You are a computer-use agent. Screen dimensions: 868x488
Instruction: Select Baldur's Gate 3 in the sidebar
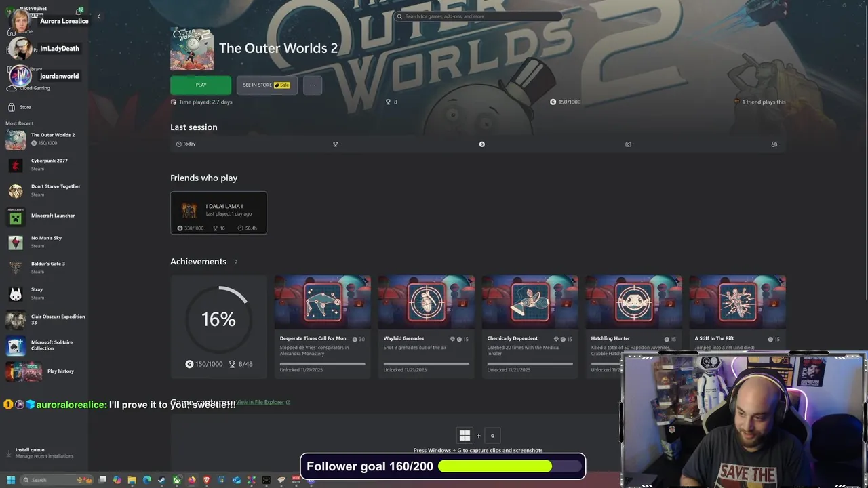pos(44,268)
